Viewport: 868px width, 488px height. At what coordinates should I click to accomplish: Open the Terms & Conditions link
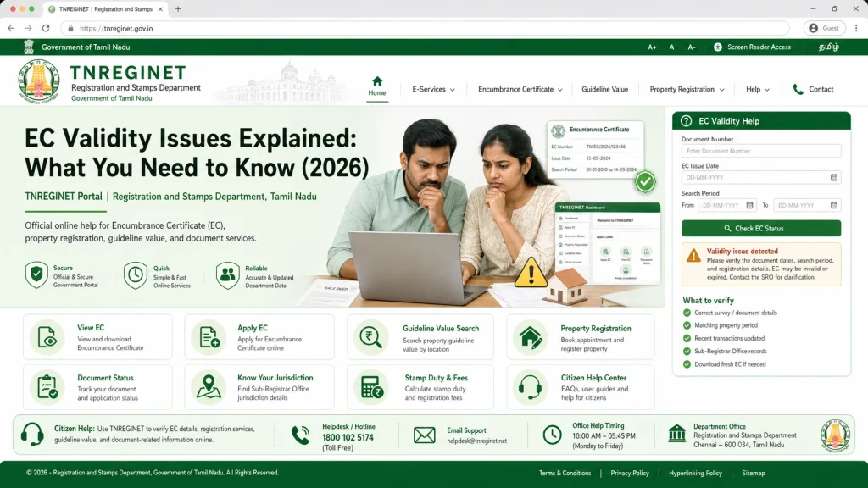[x=565, y=473]
